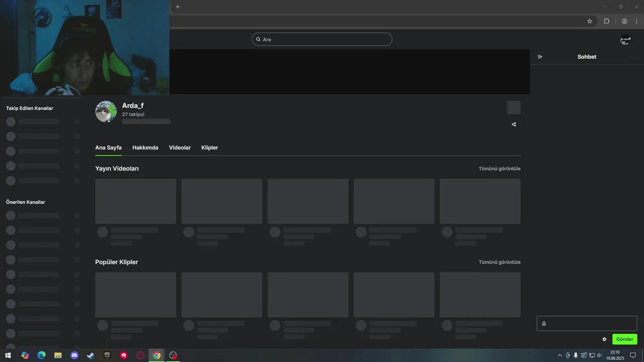
Task: Click the lock icon in chat input
Action: pos(544,323)
